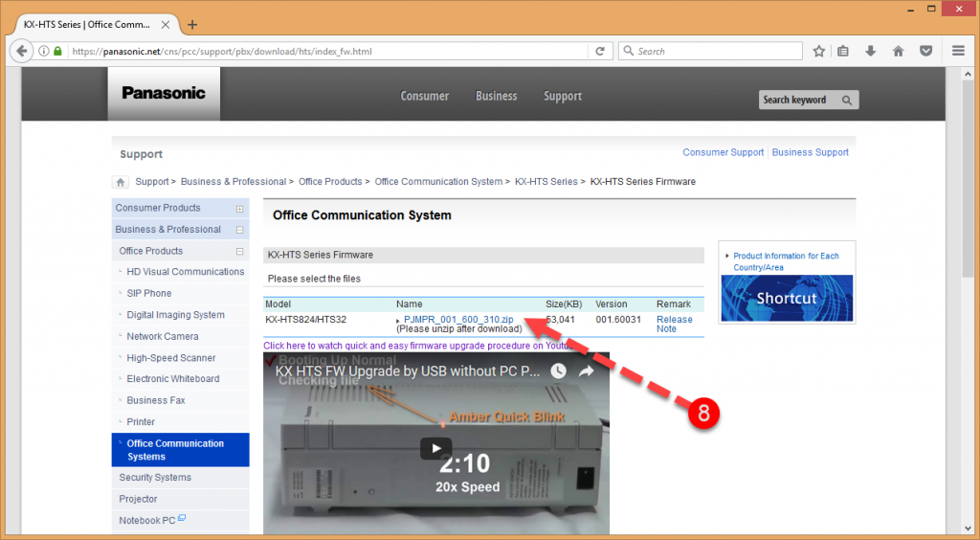Reload the page with the refresh icon
The image size is (980, 540).
(600, 52)
